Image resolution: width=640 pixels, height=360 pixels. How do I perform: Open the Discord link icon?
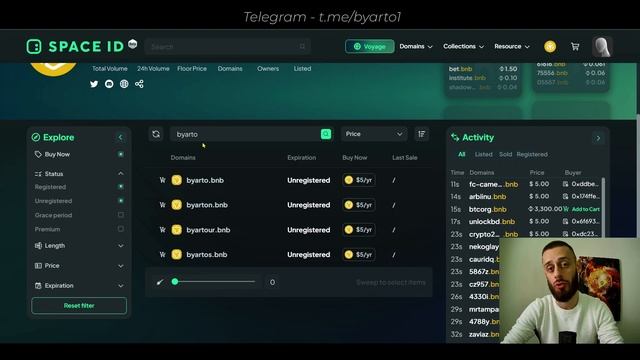pos(109,84)
